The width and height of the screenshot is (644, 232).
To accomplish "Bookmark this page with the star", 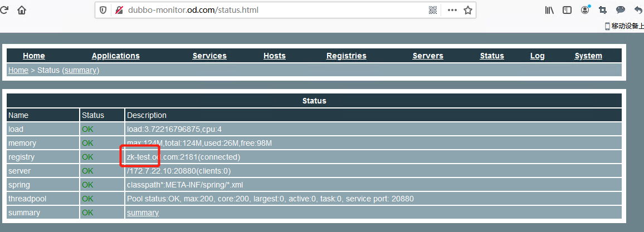I will [x=468, y=10].
